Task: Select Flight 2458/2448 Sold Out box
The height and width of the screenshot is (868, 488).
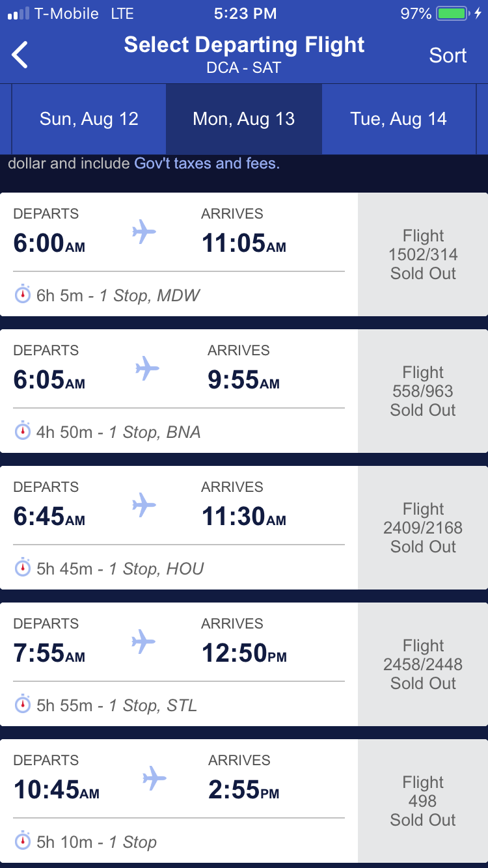Action: pyautogui.click(x=423, y=664)
